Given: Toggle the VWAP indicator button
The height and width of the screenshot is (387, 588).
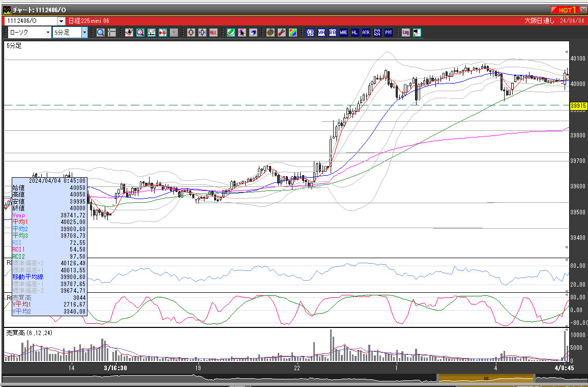Looking at the screenshot, I should pos(310,33).
